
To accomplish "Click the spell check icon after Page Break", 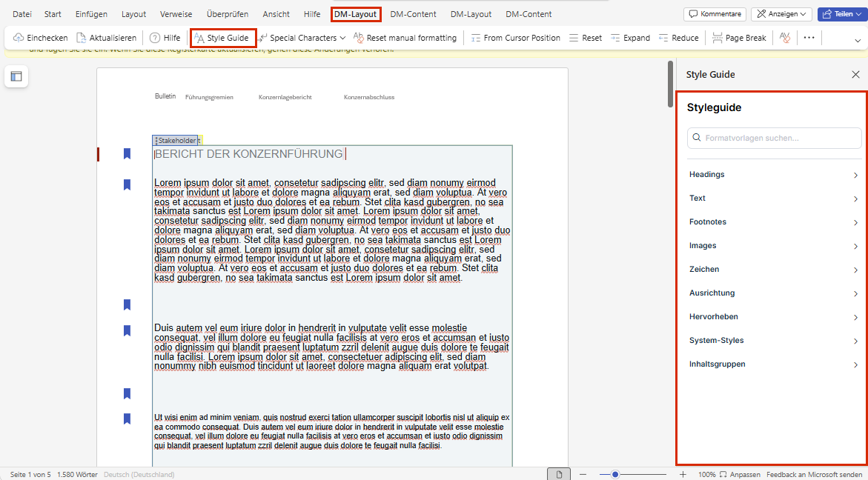I will click(x=783, y=39).
